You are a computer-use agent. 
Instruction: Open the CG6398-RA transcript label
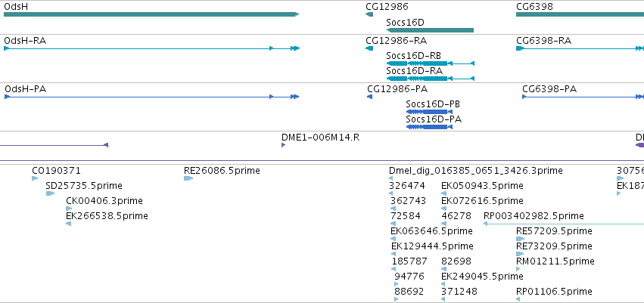[544, 41]
